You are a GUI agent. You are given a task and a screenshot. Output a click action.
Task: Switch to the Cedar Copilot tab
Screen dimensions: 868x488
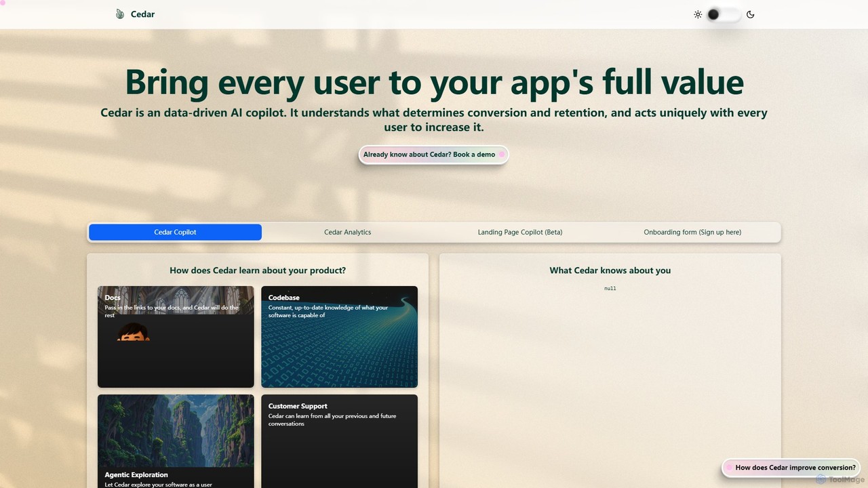(175, 232)
